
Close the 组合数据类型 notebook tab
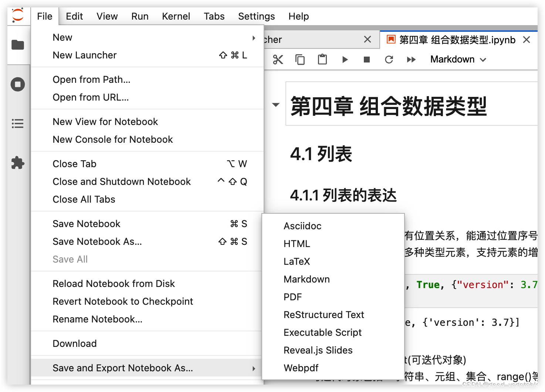coord(527,40)
